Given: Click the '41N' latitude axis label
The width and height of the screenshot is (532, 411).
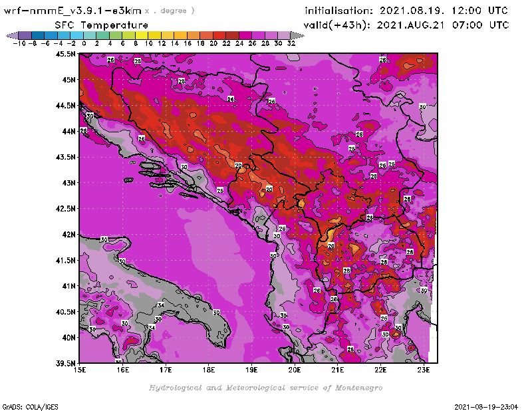Looking at the screenshot, I should pos(69,286).
